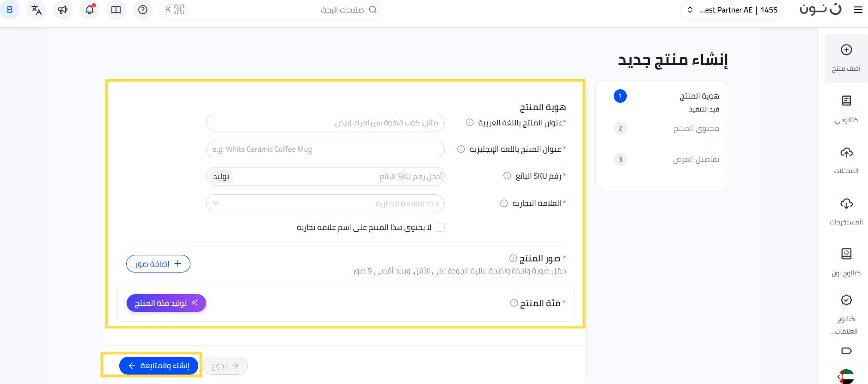Click the notifications bell icon
868x384 pixels.
click(90, 10)
